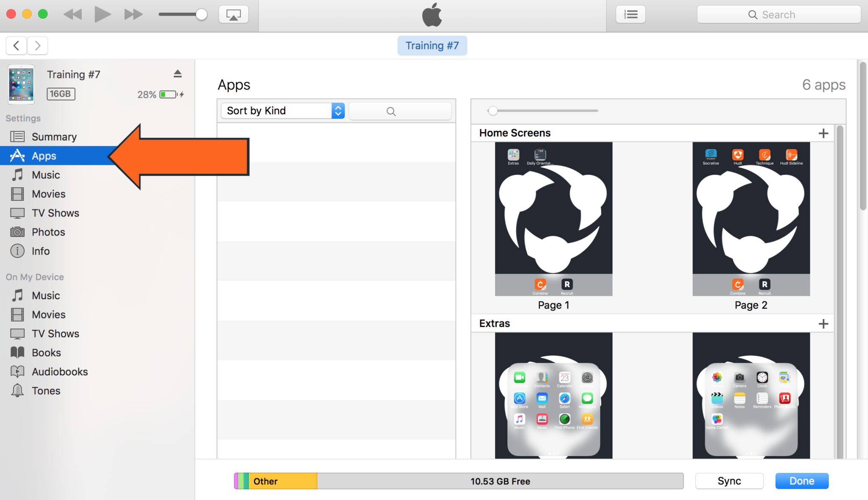Select the Training #7 device tab
The height and width of the screenshot is (500, 868).
432,45
